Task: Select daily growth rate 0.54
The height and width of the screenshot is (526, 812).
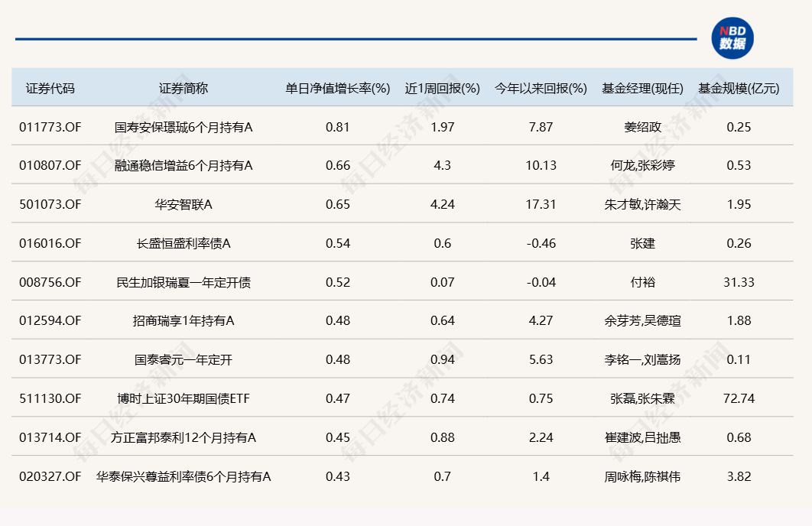Action: point(338,243)
